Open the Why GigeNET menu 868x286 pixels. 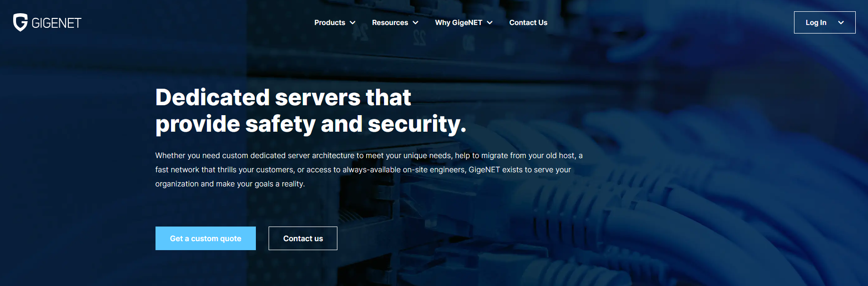tap(459, 23)
